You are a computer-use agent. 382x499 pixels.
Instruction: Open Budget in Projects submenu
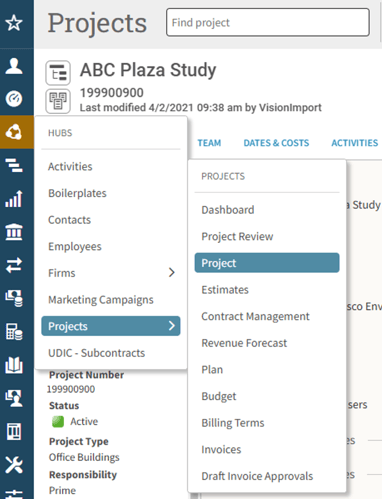pos(267,396)
